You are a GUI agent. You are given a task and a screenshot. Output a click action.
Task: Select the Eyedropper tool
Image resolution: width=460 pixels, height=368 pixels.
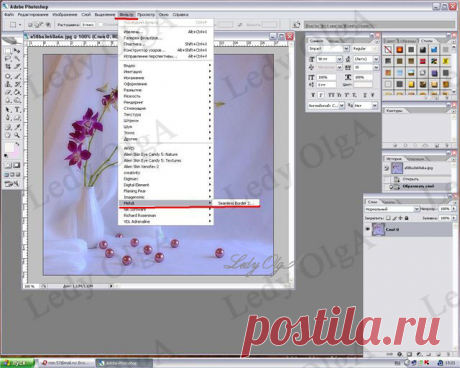[17, 127]
